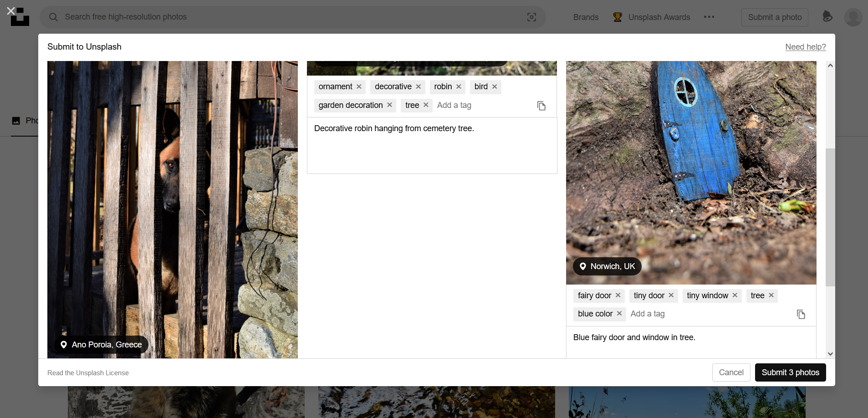
Task: Close the submit dialog with the X icon
Action: [11, 10]
